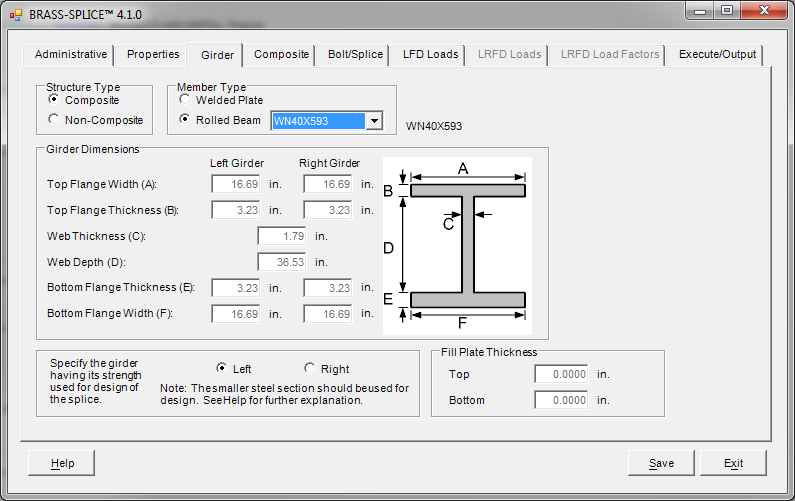Click the WN40X593 combo box field
Screen dimensions: 795x501
pyautogui.click(x=327, y=121)
